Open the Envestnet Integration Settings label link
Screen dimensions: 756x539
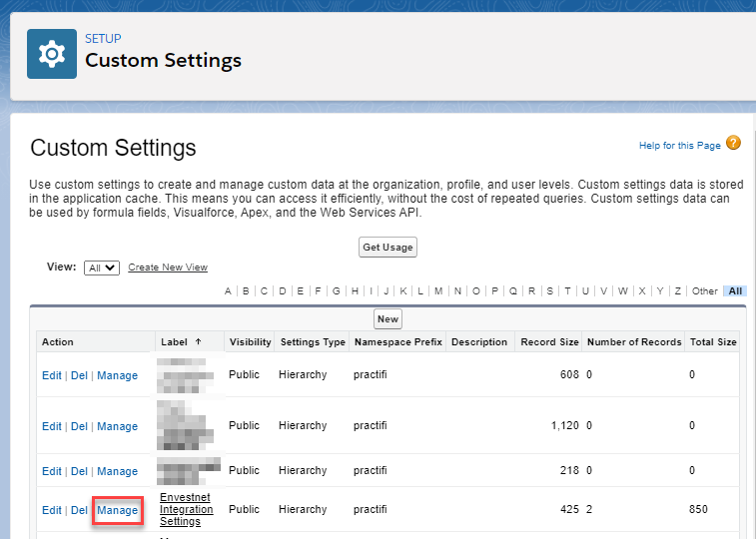(x=186, y=509)
